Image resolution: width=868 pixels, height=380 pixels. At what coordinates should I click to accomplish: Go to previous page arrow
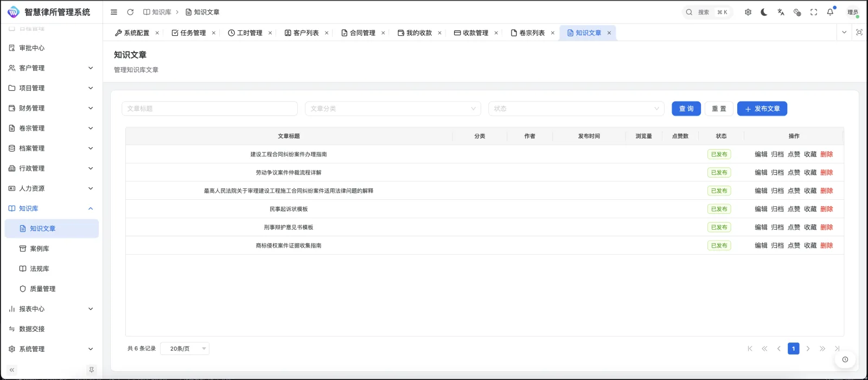point(778,349)
